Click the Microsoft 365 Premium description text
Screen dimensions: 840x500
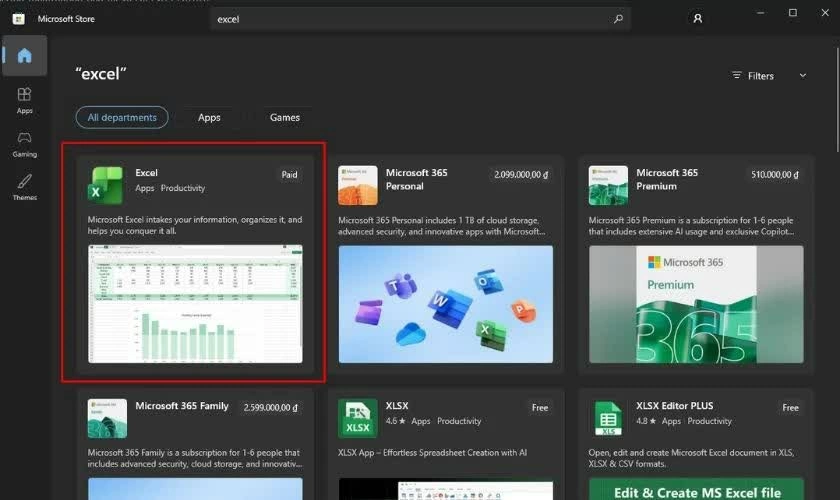click(x=691, y=226)
